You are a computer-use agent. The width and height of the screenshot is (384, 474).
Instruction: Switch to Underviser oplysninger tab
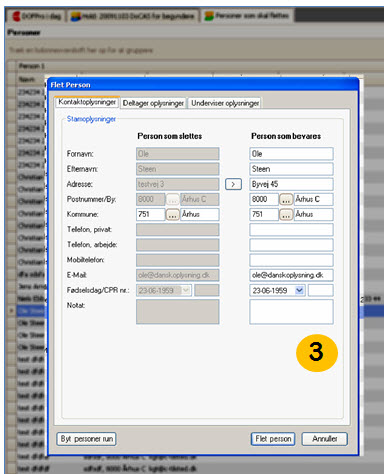225,103
